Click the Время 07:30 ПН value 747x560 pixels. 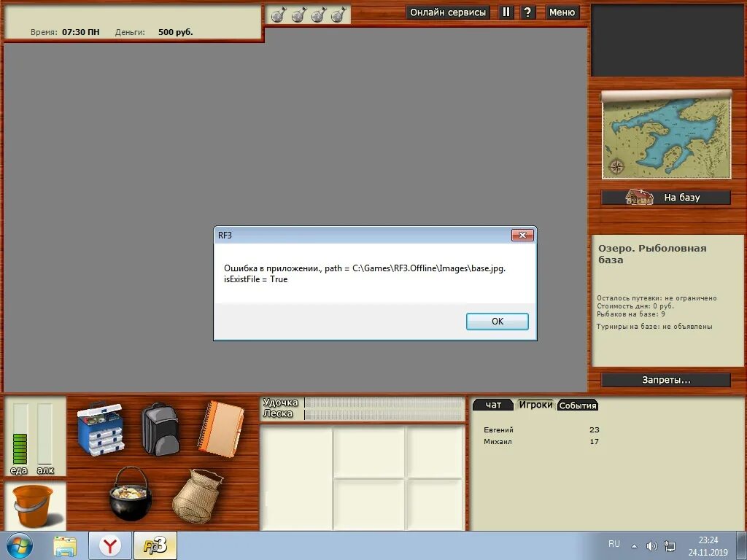(80, 32)
